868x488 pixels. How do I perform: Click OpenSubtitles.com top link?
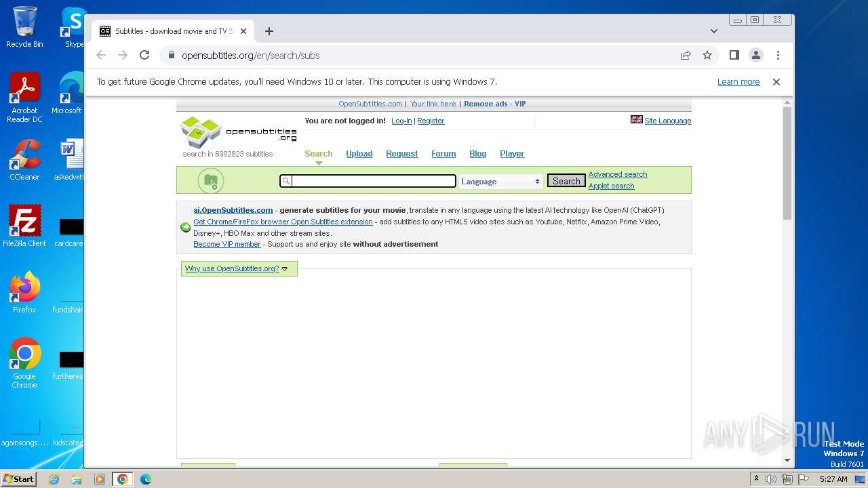click(370, 104)
